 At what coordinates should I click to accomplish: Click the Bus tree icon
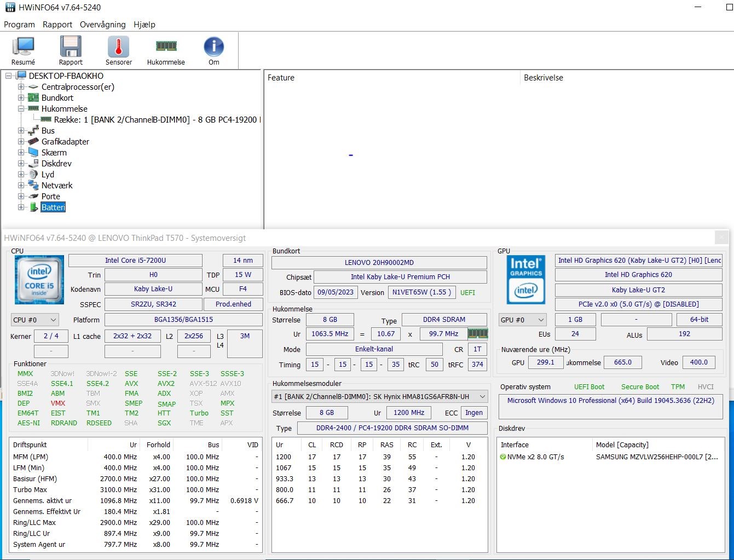point(33,130)
